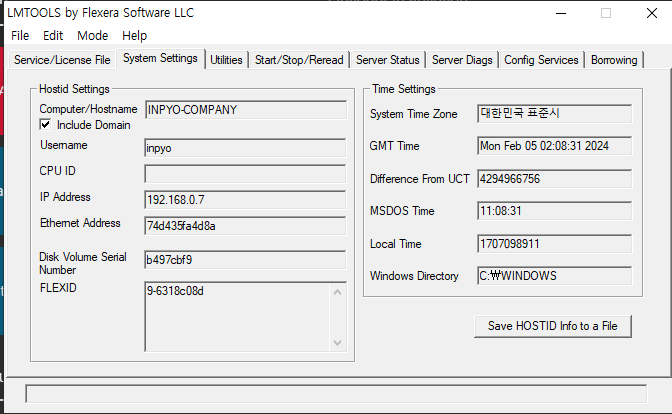The image size is (672, 414).
Task: Click the Computer/Hostname field INPYO-COMPANY
Action: pos(246,110)
